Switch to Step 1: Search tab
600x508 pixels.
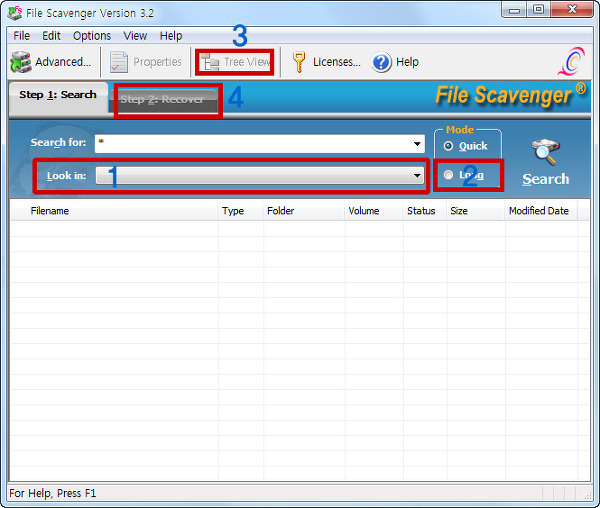(x=58, y=95)
